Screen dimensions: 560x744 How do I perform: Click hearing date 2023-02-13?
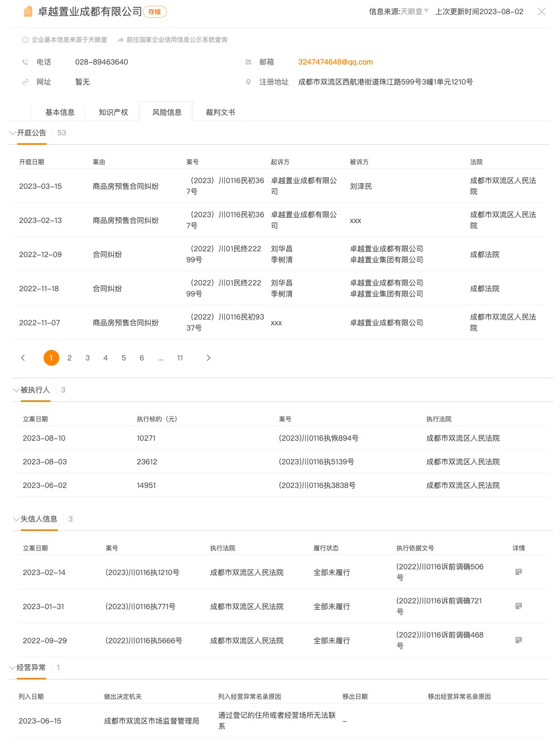40,220
